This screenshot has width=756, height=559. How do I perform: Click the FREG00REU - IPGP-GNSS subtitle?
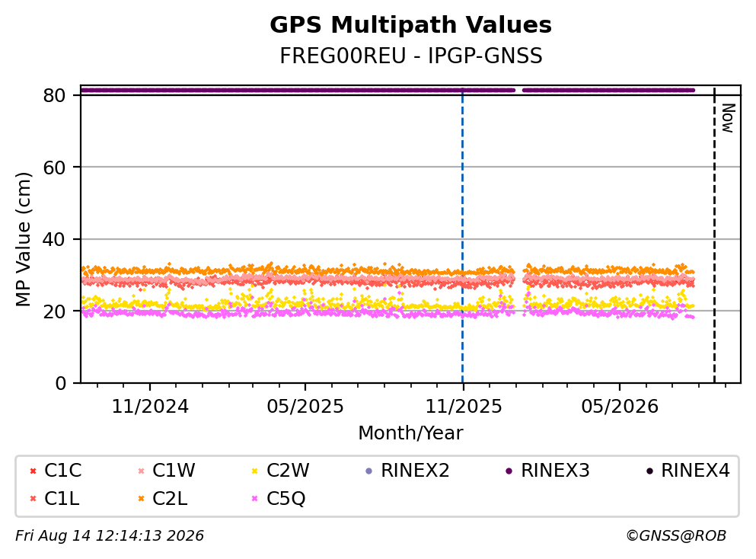tap(411, 56)
